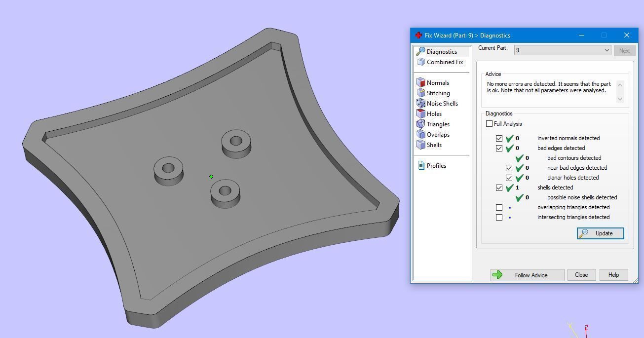Image resolution: width=644 pixels, height=338 pixels.
Task: Click the Diagnostics magnifier icon
Action: (420, 52)
